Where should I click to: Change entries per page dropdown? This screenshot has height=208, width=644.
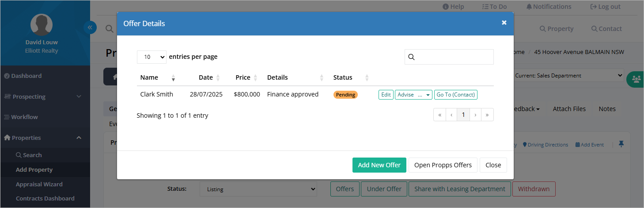pyautogui.click(x=152, y=57)
